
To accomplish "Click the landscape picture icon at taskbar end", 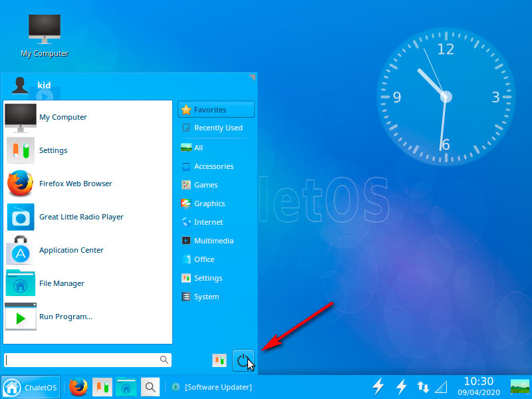I will 520,387.
